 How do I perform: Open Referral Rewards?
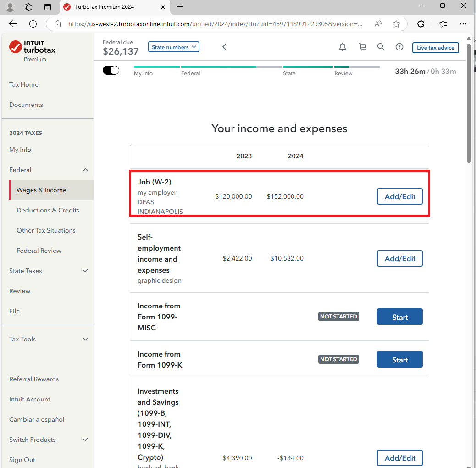(x=34, y=379)
